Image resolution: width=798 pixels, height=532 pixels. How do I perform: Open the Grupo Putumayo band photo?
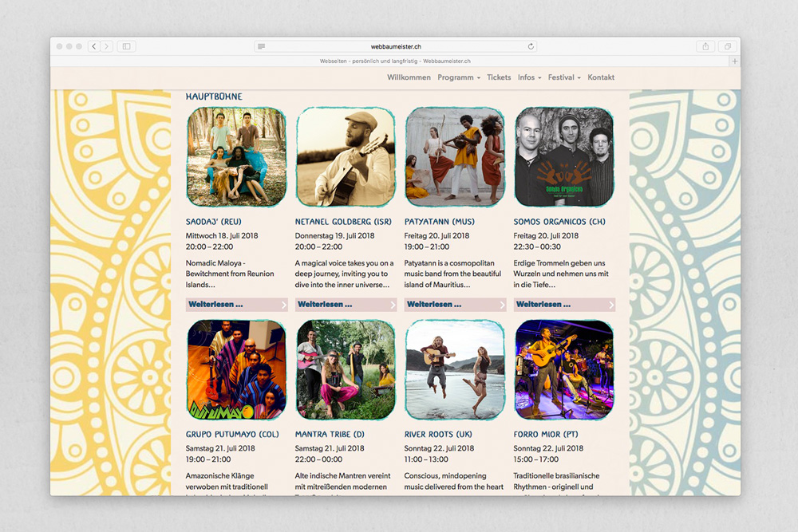pos(236,370)
